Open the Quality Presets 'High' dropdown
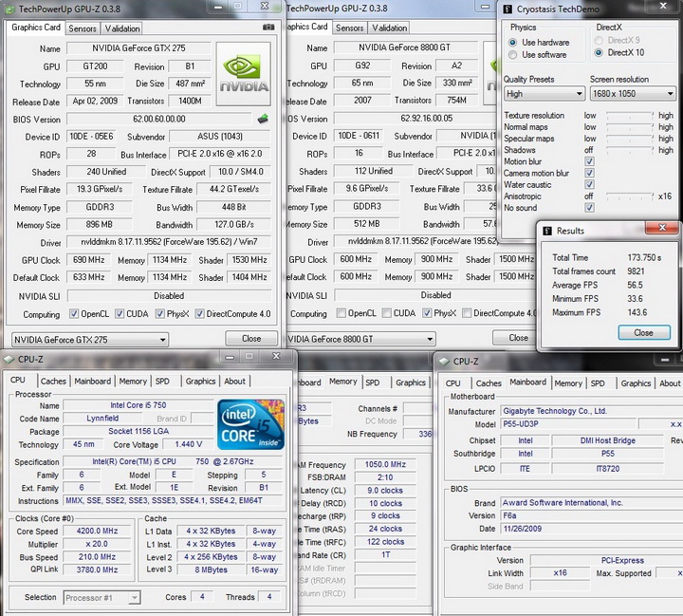This screenshot has width=683, height=616. (x=544, y=94)
